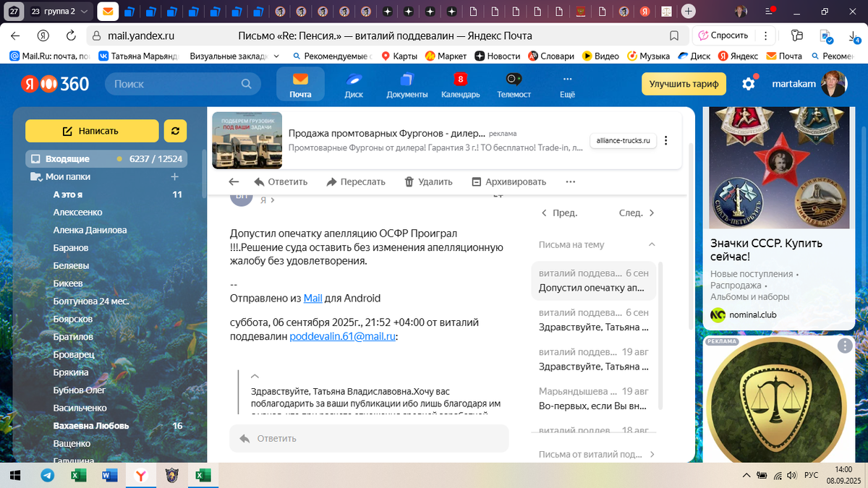
Task: Switch to the Почта tab
Action: click(300, 85)
